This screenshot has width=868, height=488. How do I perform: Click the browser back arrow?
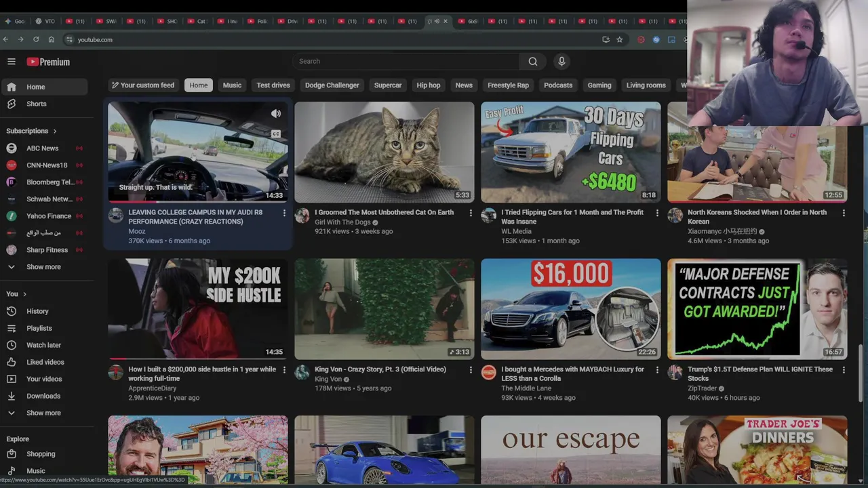(x=6, y=39)
